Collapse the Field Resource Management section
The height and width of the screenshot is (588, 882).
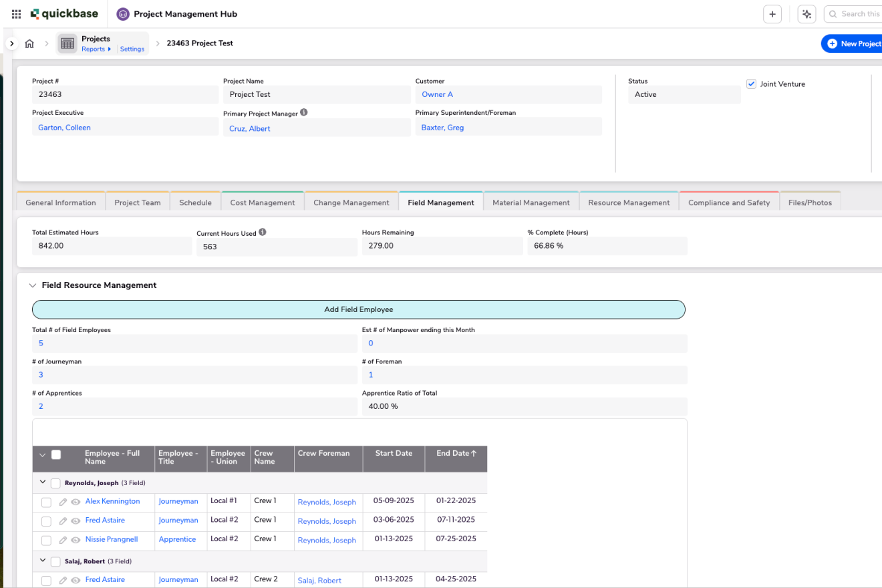33,285
